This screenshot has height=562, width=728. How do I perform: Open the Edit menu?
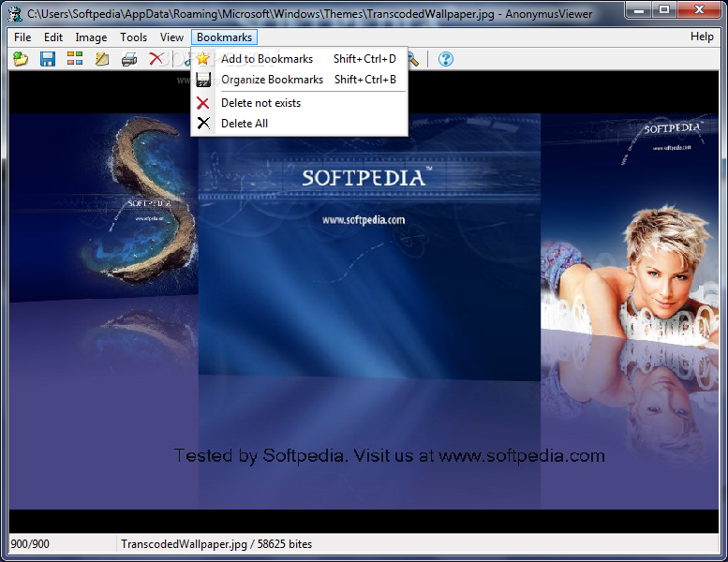(x=52, y=37)
